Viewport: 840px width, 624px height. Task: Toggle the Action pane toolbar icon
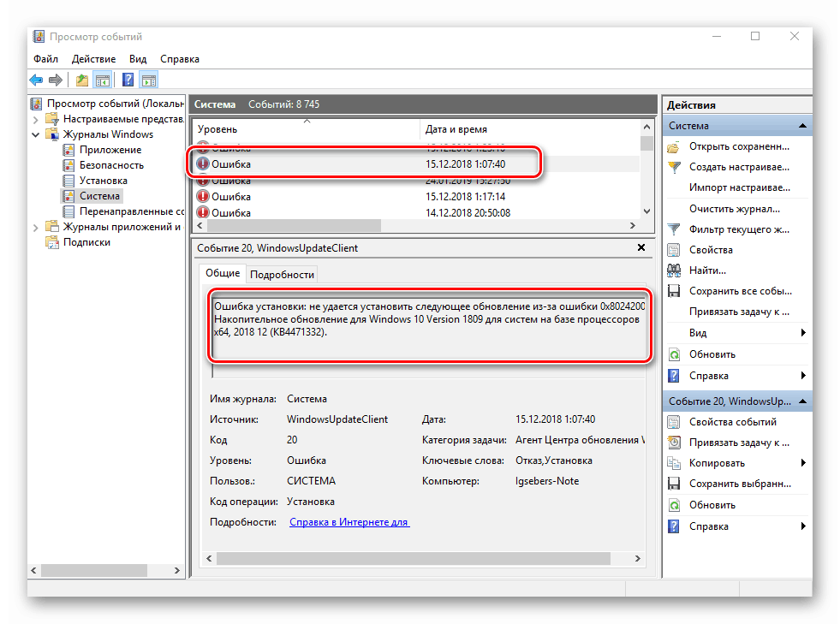pyautogui.click(x=149, y=80)
